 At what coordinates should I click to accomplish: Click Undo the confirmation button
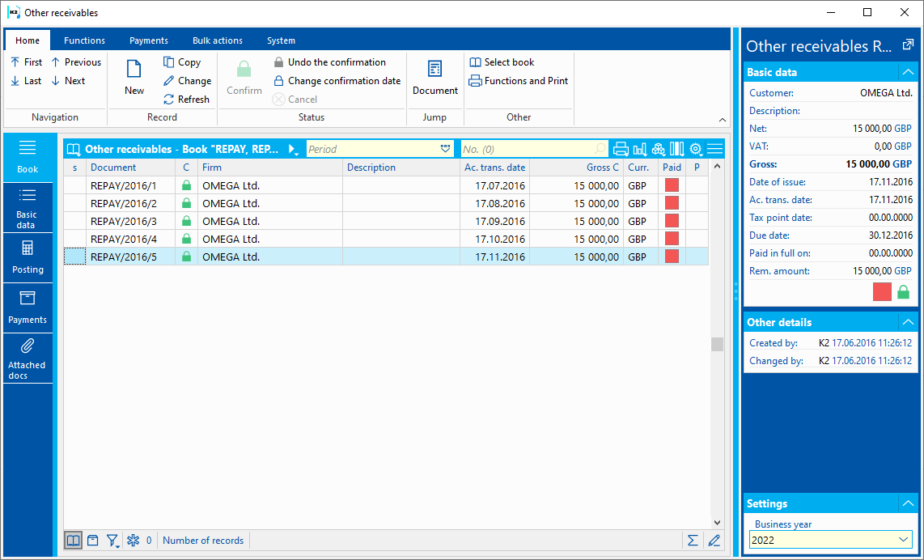tap(329, 62)
